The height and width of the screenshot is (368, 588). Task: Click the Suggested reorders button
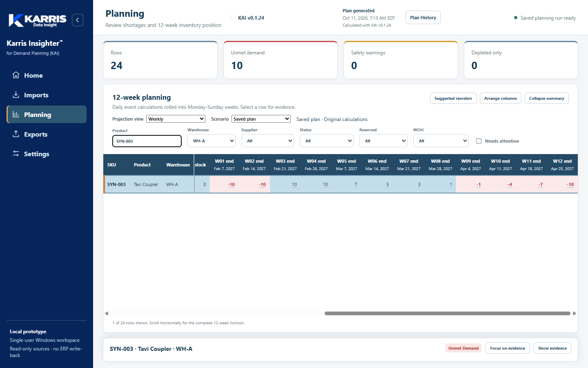(x=453, y=99)
